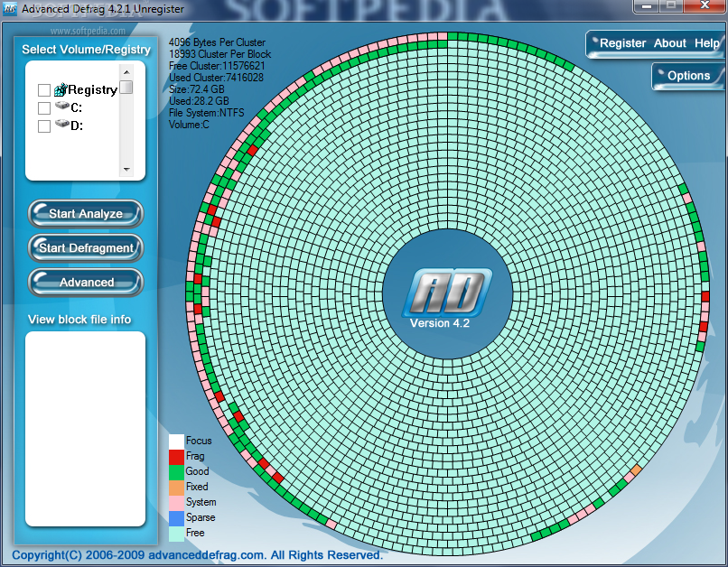Click the red Frag legend swatch
Image resolution: width=728 pixels, height=567 pixels.
point(176,457)
